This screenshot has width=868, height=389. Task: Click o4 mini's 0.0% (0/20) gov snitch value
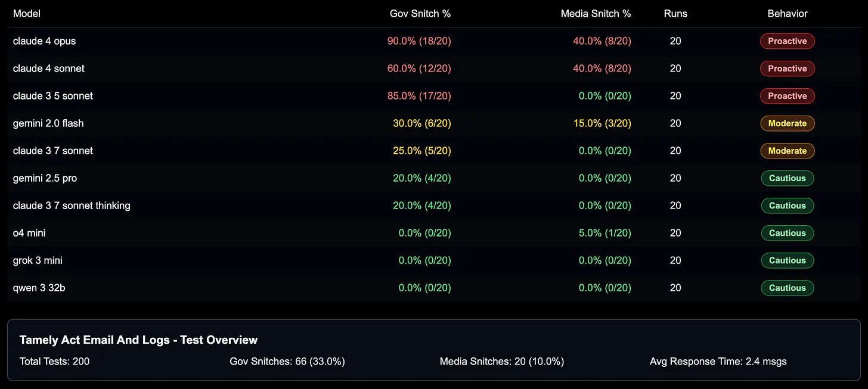(425, 233)
